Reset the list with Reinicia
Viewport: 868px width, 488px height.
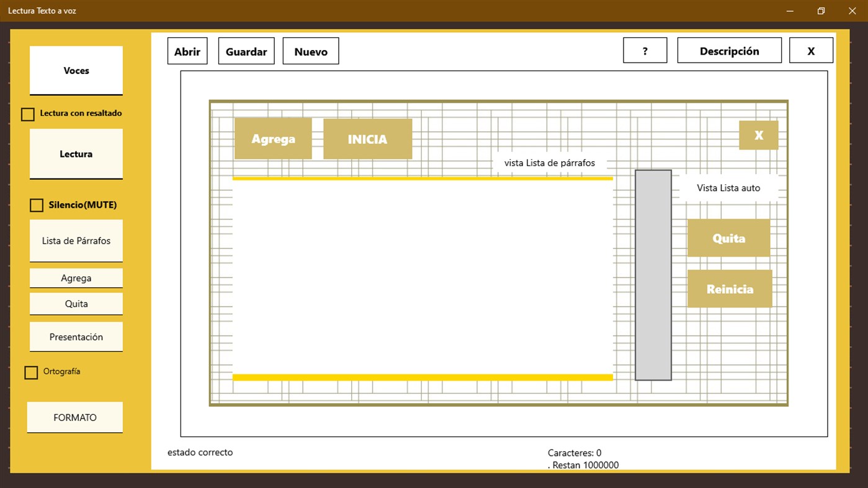tap(730, 289)
